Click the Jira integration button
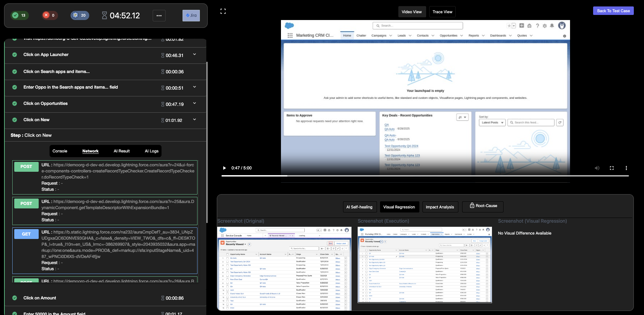The image size is (644, 315). click(191, 16)
